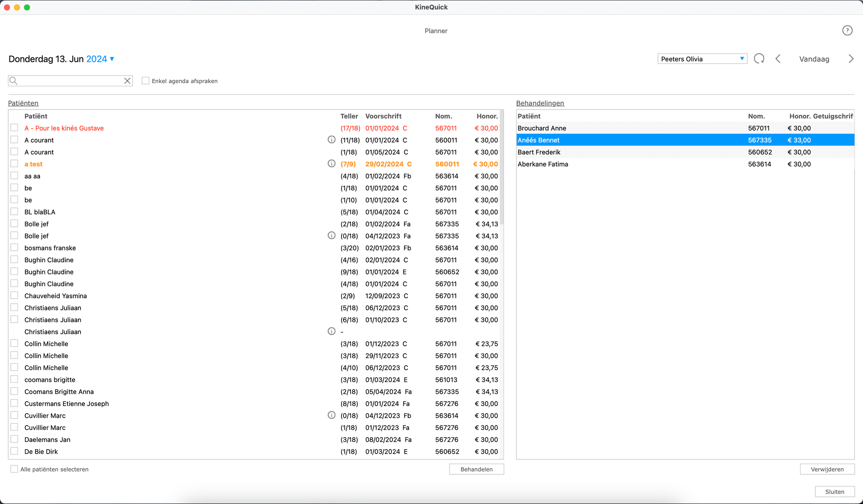Click the Behandelen button

[476, 469]
